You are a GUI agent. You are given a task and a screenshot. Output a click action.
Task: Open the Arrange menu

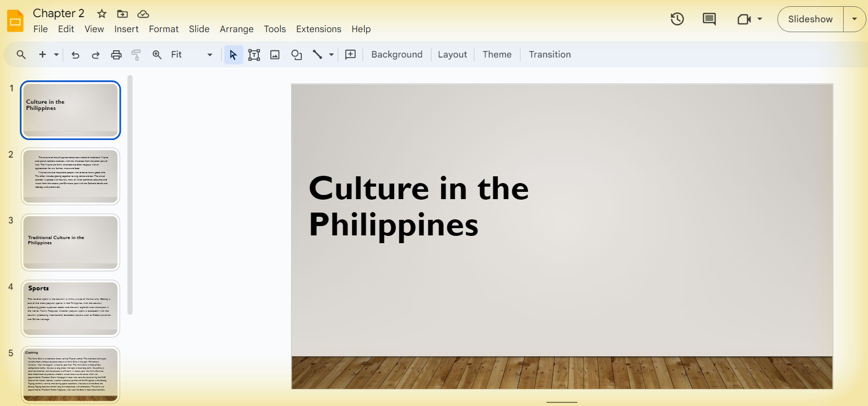[237, 29]
